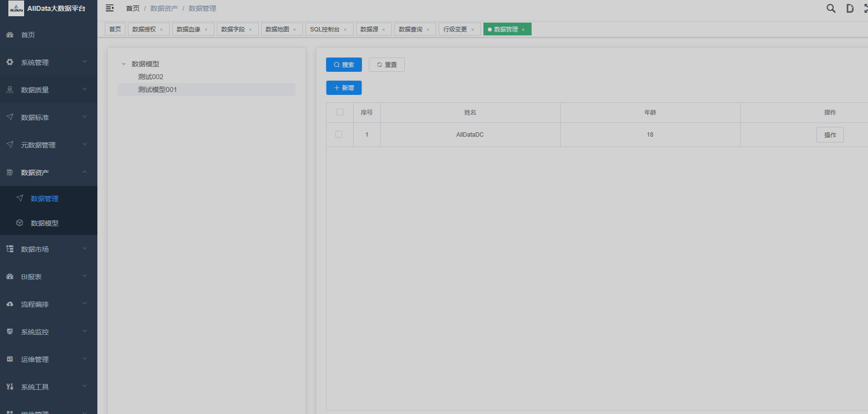
Task: Select 测试002 in the model tree
Action: point(150,77)
